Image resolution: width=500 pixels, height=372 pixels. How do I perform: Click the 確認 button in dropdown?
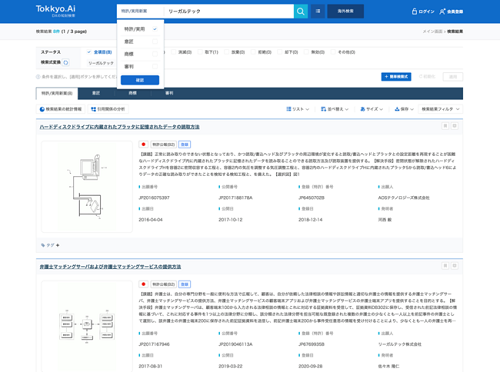click(140, 80)
